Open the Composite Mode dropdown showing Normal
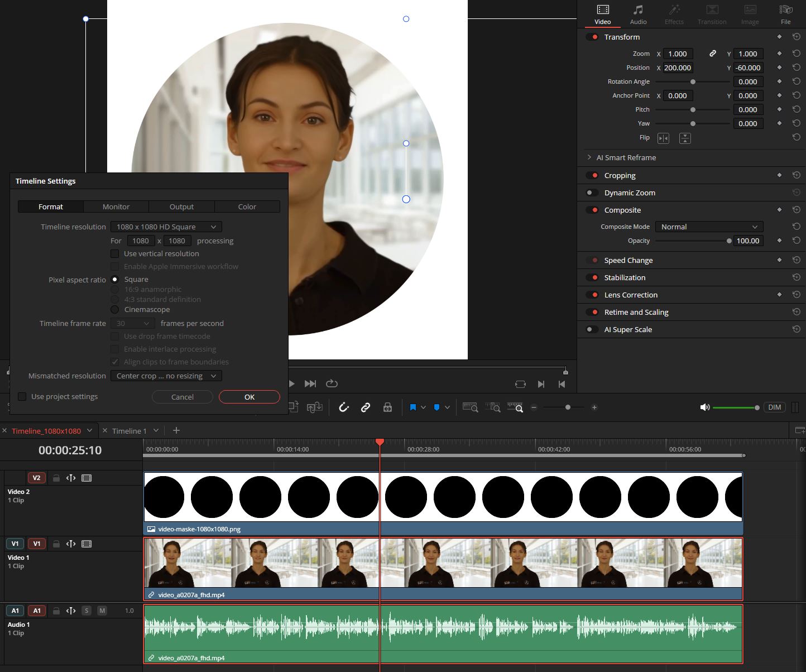Viewport: 806px width, 672px height. coord(709,227)
